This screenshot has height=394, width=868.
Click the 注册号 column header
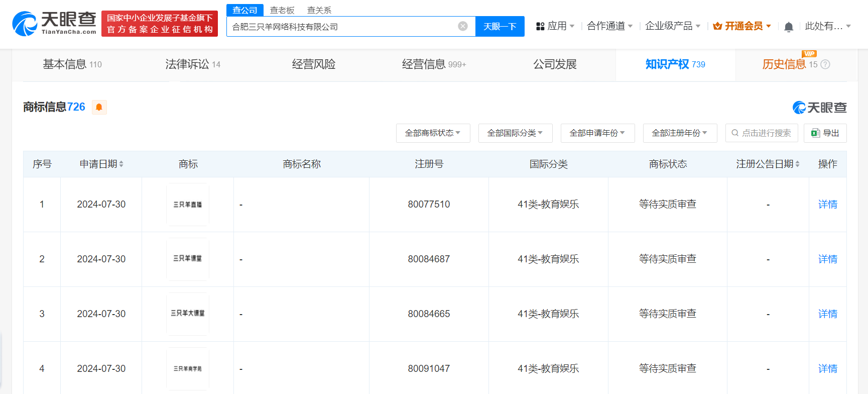(x=429, y=164)
